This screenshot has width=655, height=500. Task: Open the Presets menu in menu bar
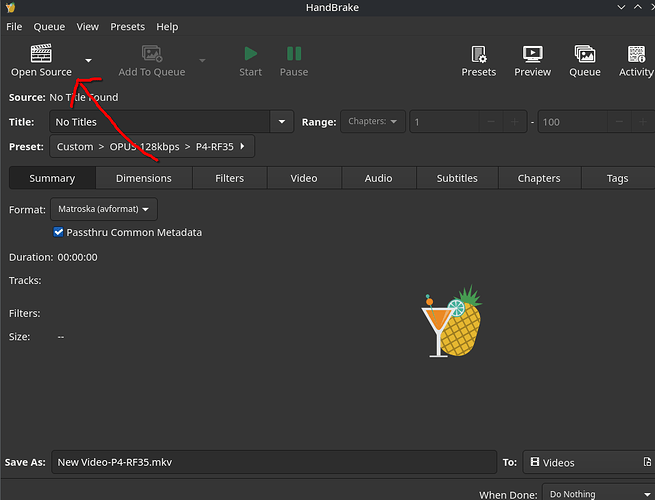point(127,27)
